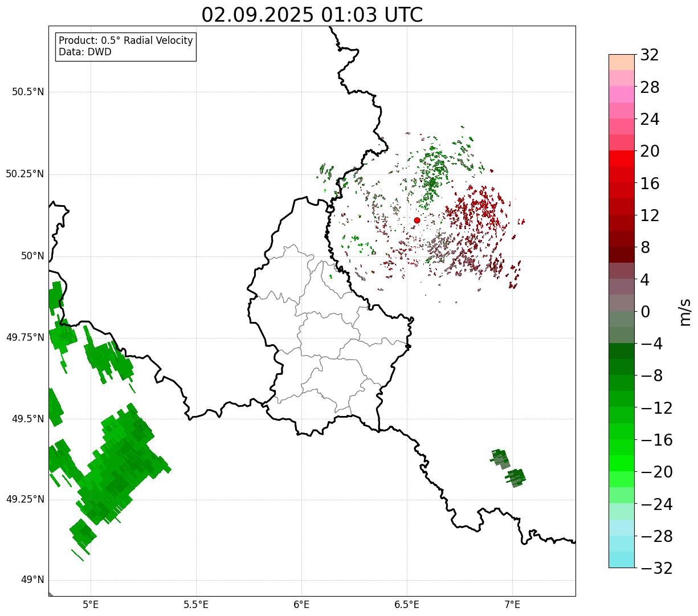Click the colorbar value −32
Image resolution: width=698 pixels, height=616 pixels.
pyautogui.click(x=656, y=568)
